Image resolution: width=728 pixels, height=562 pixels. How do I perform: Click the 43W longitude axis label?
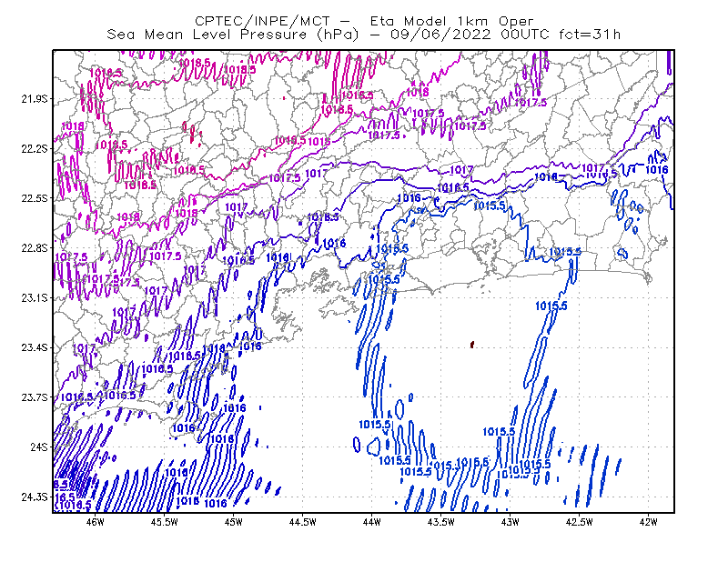click(510, 522)
